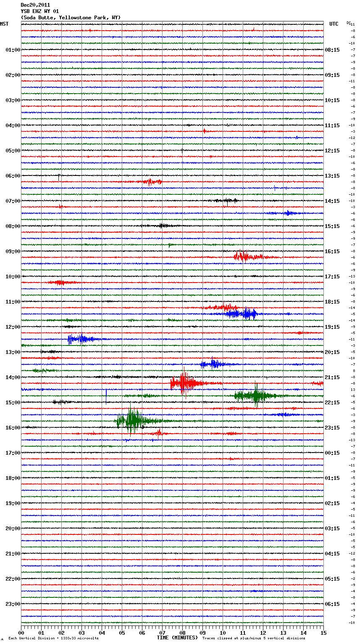357x644 pixels.
Task: Select the 13:00 MST time label
Action: 13,352
